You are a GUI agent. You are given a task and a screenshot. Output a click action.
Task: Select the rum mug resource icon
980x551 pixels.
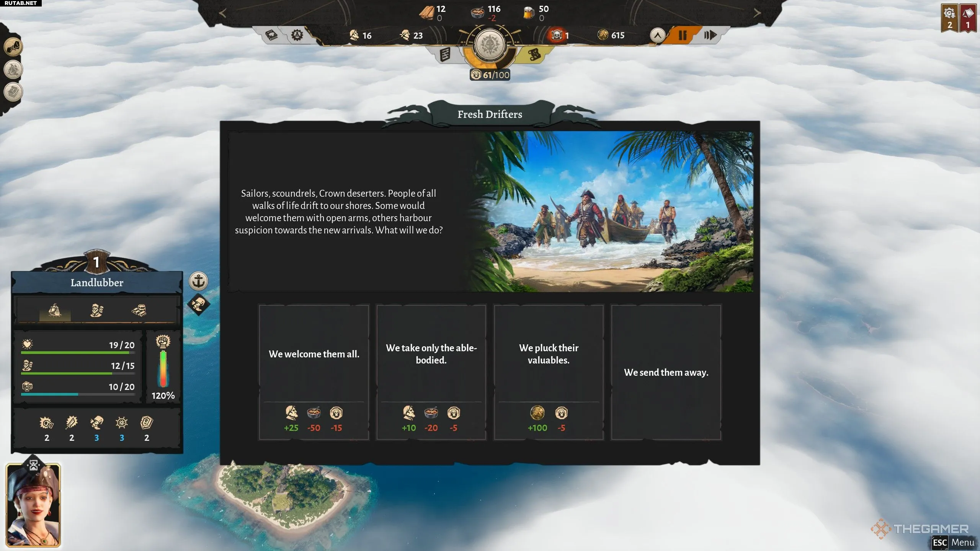coord(528,13)
